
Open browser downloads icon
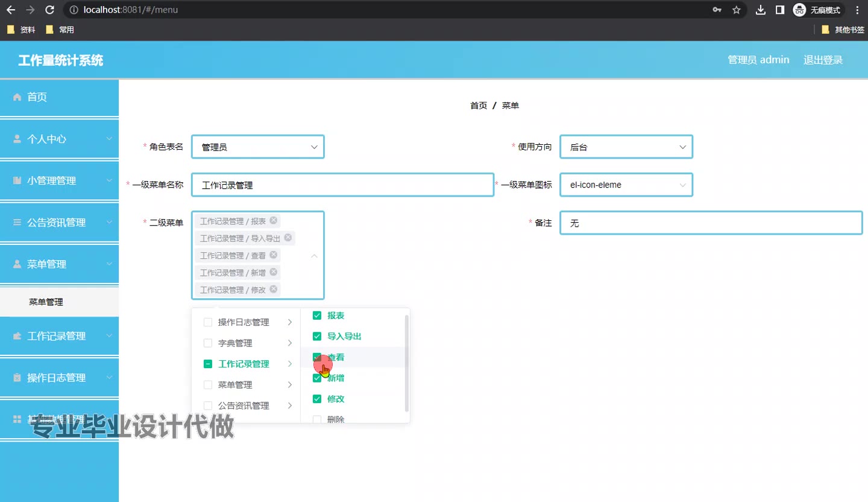pos(761,10)
